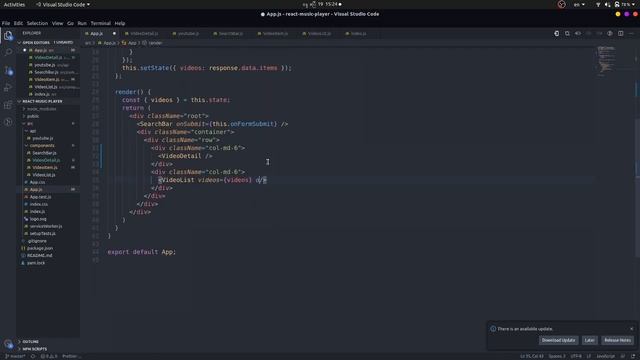This screenshot has width=640, height=360.
Task: Open the Help menu
Action: 120,23
